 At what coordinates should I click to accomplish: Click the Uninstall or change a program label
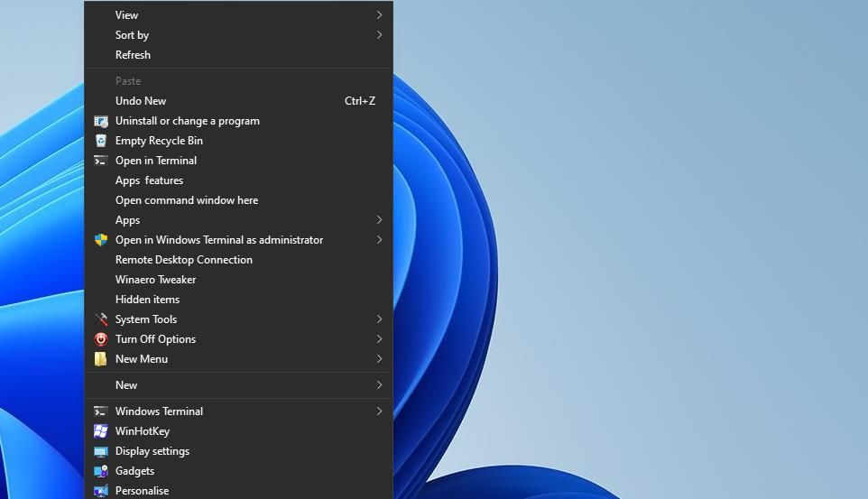(187, 121)
